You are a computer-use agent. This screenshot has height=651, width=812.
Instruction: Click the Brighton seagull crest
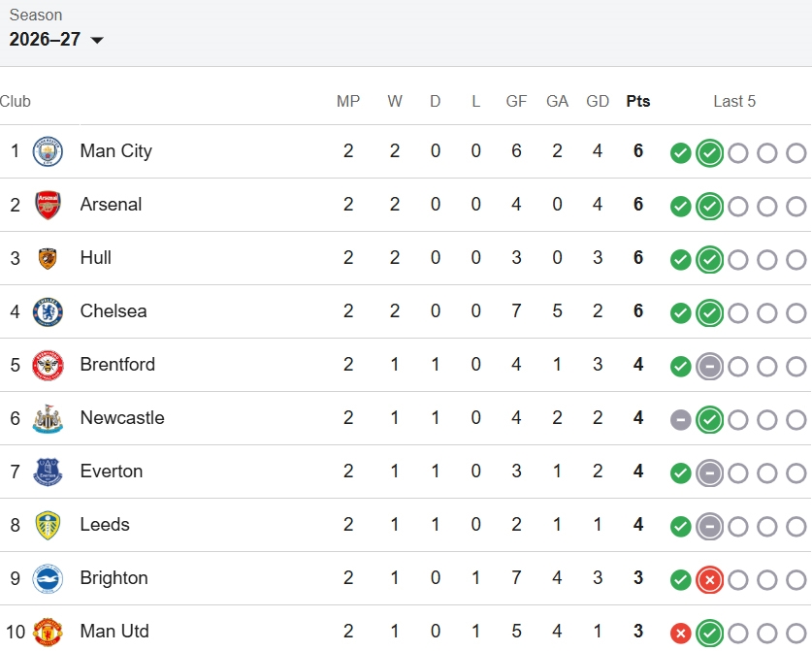click(x=48, y=578)
